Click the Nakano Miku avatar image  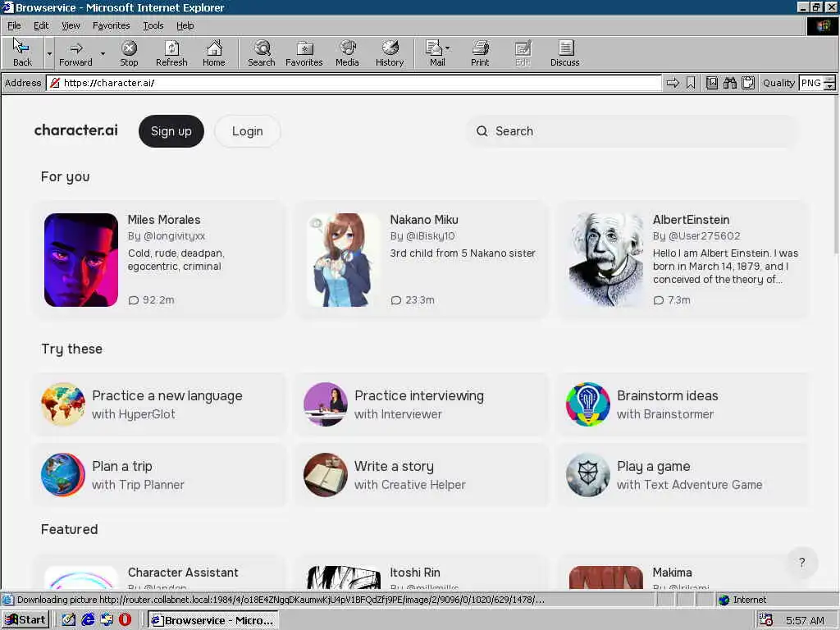click(x=344, y=260)
